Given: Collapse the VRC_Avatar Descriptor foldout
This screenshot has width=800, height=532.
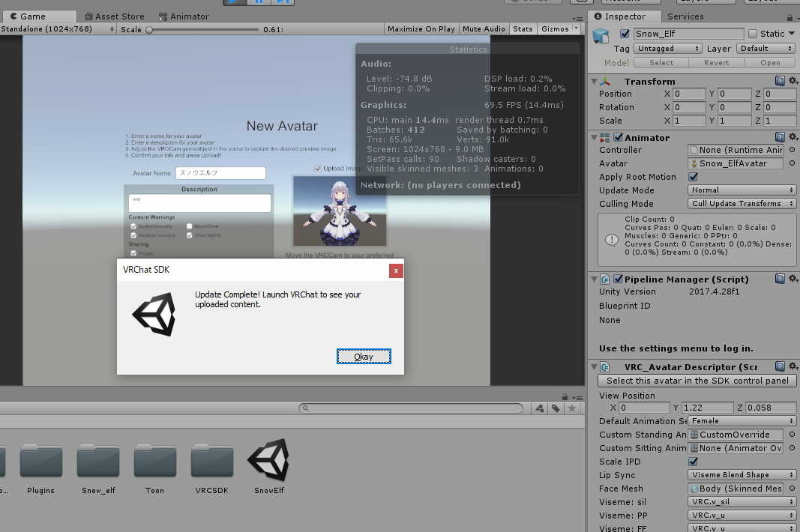Looking at the screenshot, I should click(x=594, y=366).
